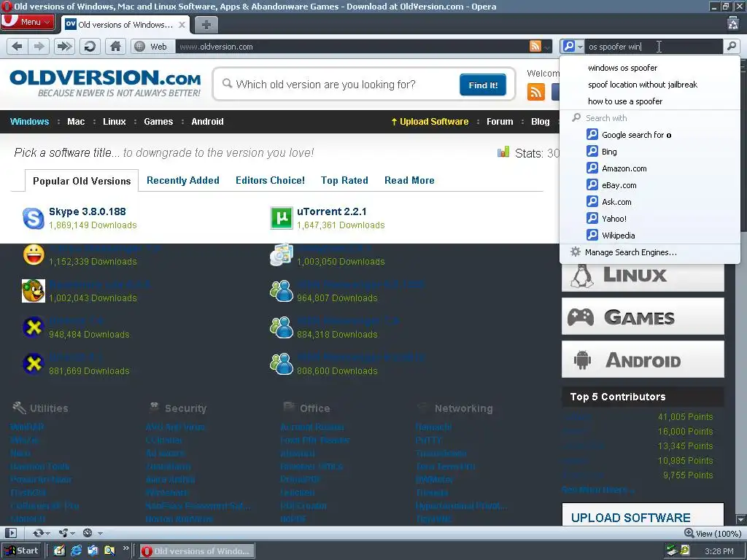The width and height of the screenshot is (747, 560).
Task: Search with Amazon.com engine
Action: click(x=650, y=168)
